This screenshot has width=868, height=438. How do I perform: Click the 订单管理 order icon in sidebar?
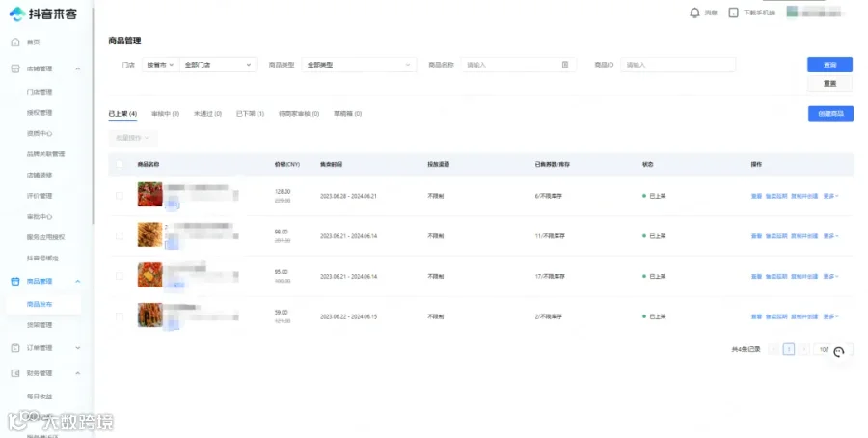(15, 348)
